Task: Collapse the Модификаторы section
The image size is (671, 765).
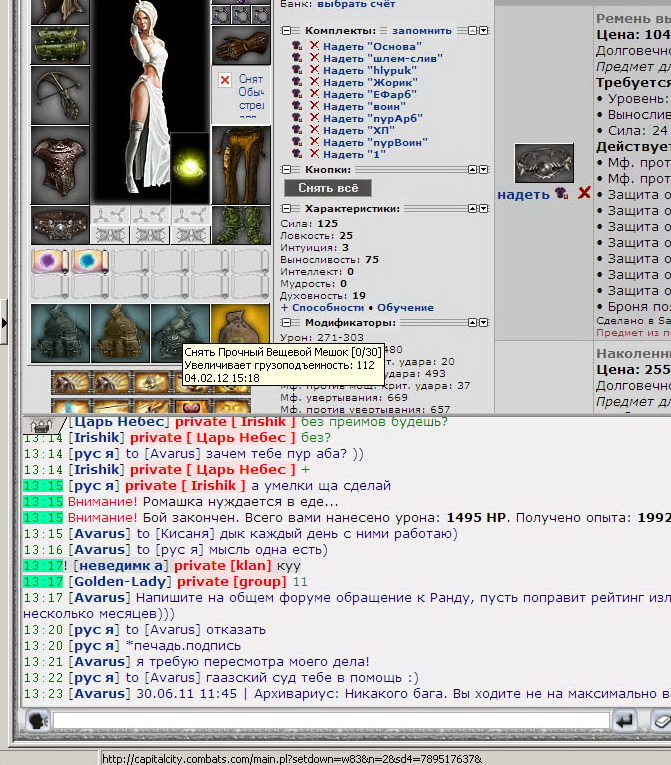Action: click(286, 322)
